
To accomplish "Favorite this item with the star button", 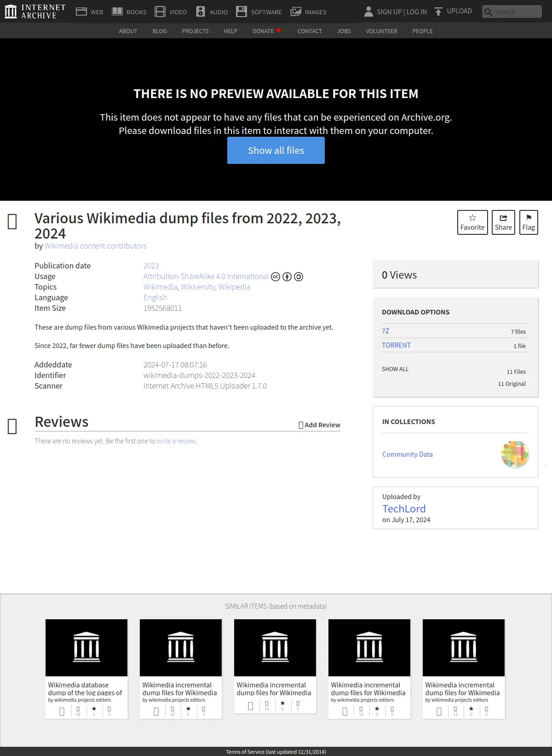I will tap(472, 222).
